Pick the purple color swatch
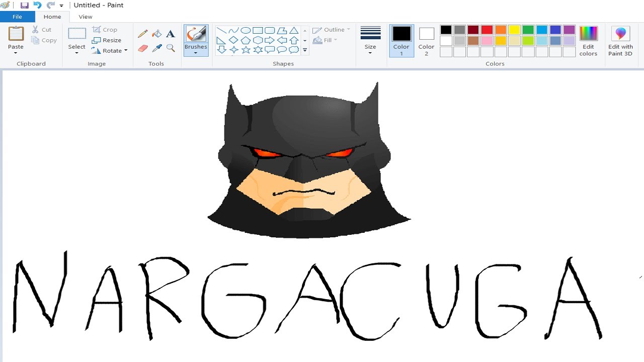This screenshot has width=644, height=362. (569, 30)
